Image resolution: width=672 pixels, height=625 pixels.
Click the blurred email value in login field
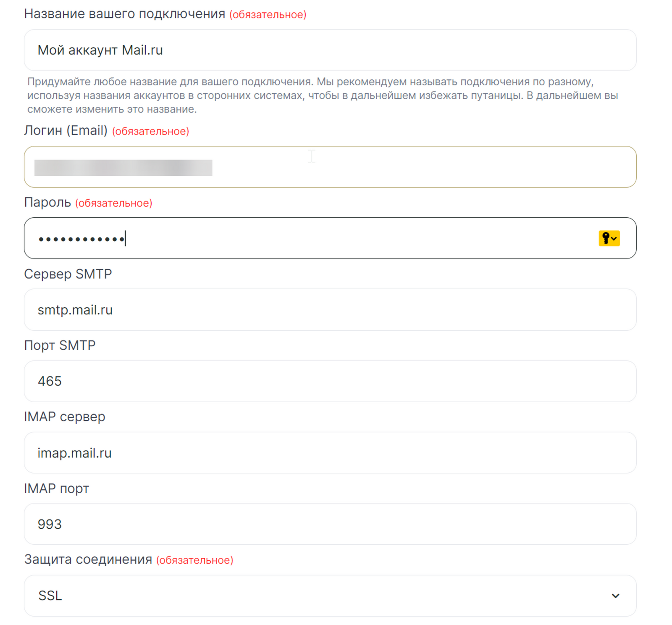[x=123, y=168]
